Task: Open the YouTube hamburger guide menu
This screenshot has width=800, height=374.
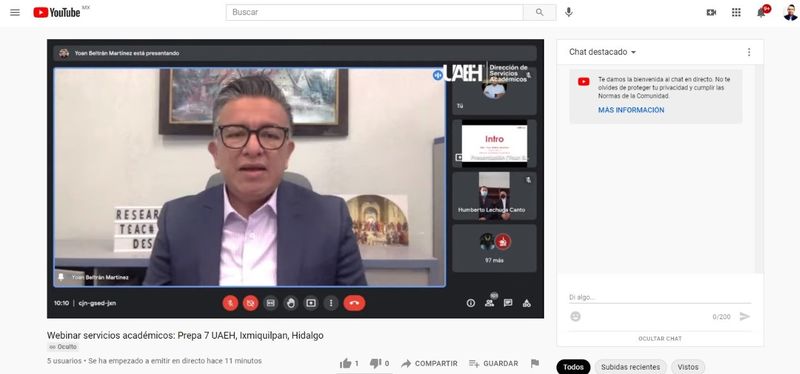Action: point(15,12)
